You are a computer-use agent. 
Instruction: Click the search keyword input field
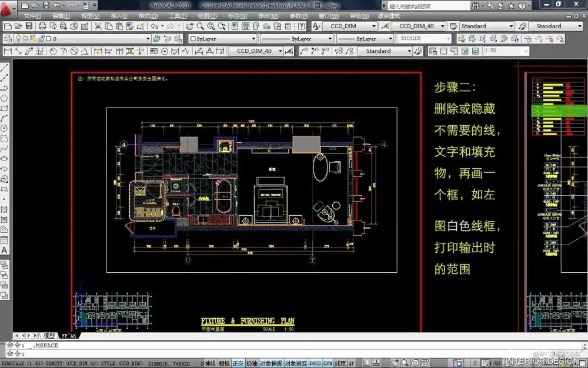pos(428,6)
